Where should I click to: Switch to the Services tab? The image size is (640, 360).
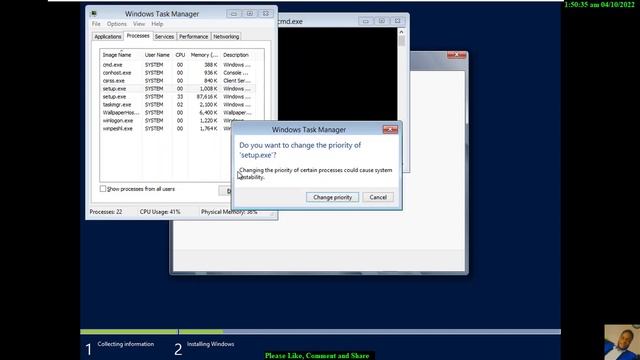tap(164, 36)
